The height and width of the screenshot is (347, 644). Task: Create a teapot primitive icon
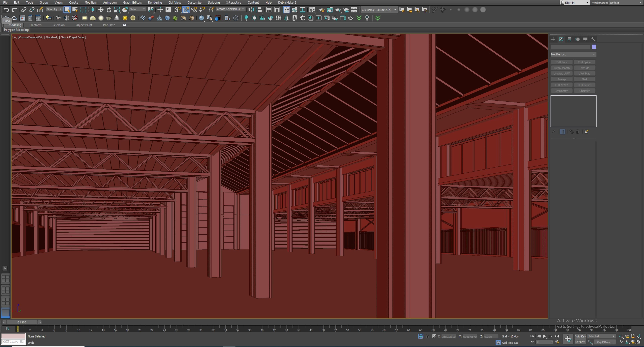point(109,18)
